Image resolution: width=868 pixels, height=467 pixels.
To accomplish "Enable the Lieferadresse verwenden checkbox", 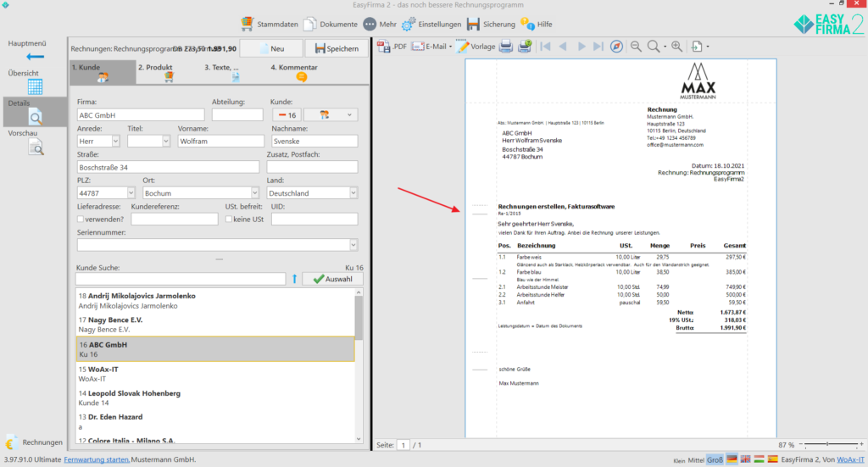I will coord(81,220).
